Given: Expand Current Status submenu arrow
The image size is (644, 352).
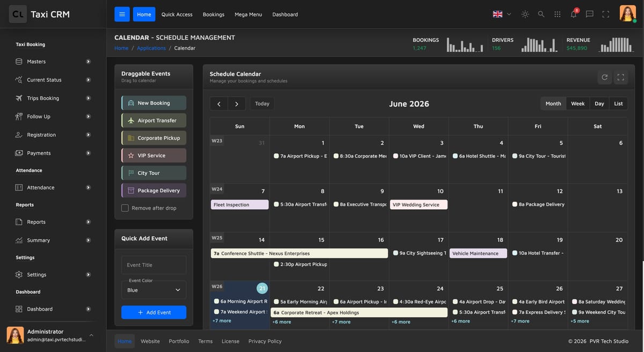Looking at the screenshot, I should tap(88, 80).
